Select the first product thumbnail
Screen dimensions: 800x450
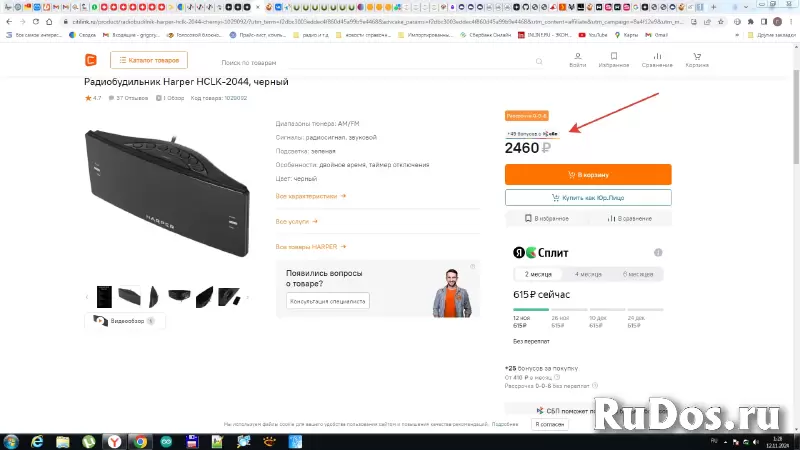(x=104, y=297)
